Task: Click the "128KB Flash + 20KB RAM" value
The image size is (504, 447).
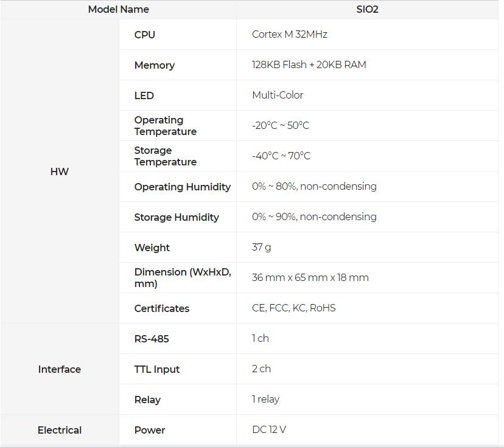Action: [309, 64]
